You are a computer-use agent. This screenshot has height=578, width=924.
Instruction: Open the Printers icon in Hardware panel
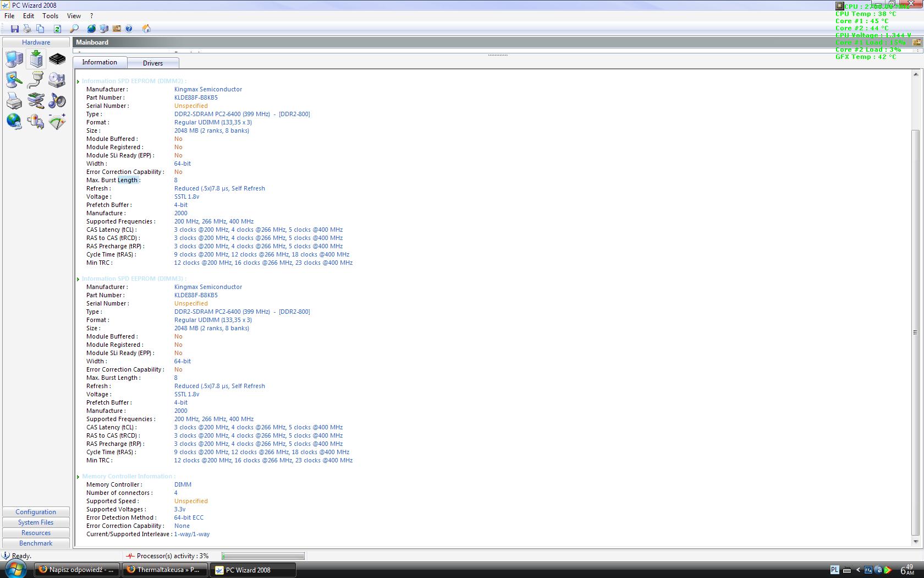14,101
